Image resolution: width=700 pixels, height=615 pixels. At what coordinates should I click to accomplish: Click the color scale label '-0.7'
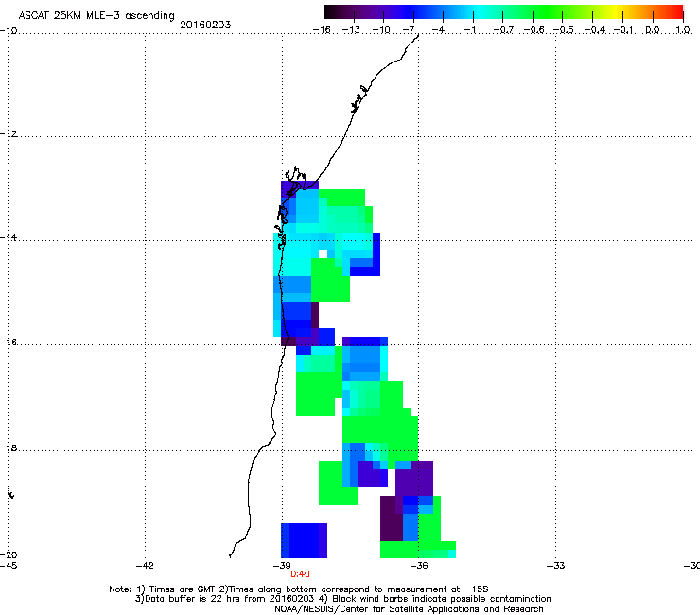pos(503,30)
